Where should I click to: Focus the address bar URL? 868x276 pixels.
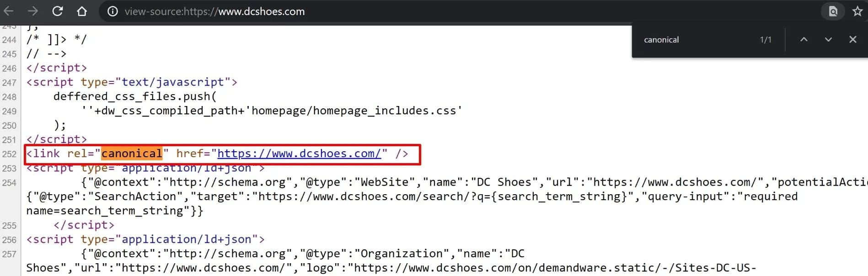(x=214, y=11)
